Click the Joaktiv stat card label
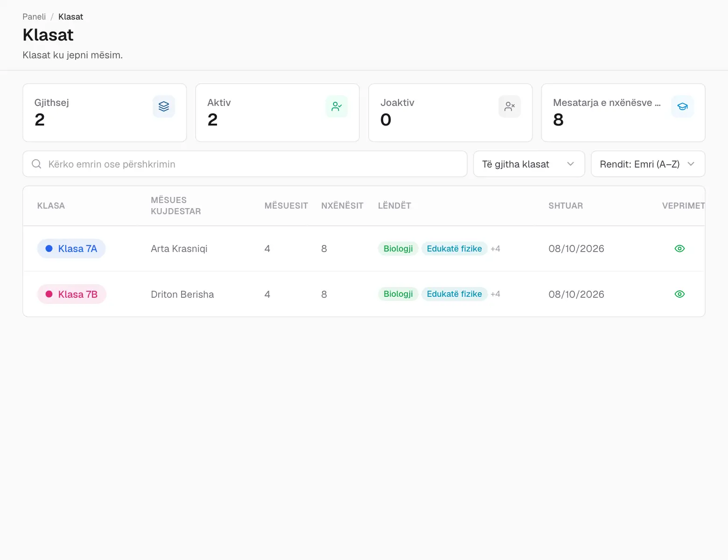The height and width of the screenshot is (560, 728). [397, 103]
